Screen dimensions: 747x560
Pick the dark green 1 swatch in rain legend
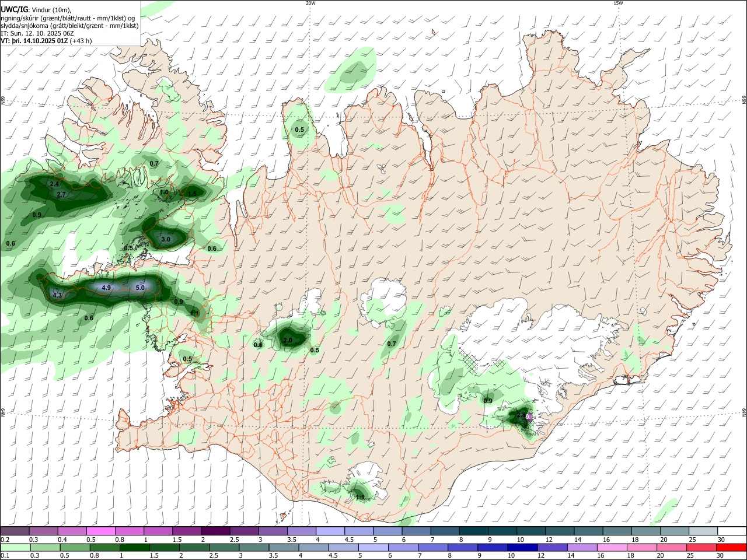pos(135,547)
